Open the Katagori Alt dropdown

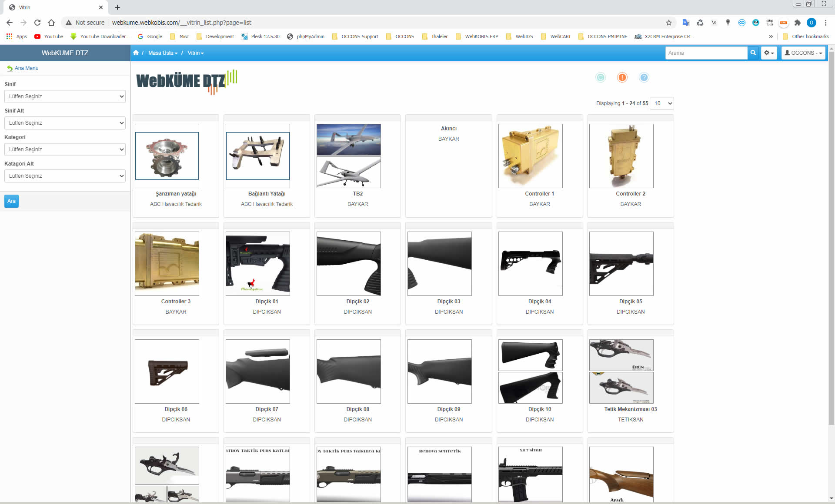pyautogui.click(x=65, y=176)
